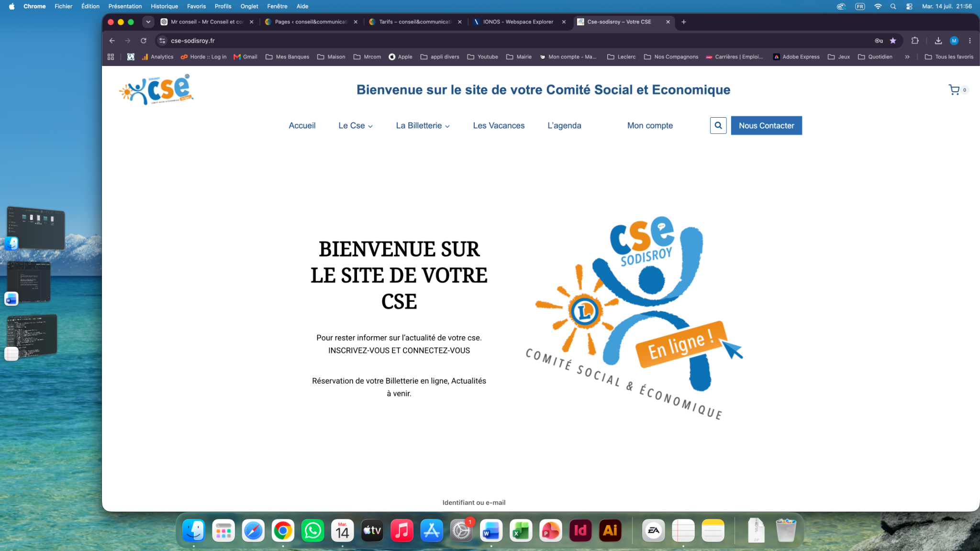Open a new Chrome tab
The height and width of the screenshot is (551, 980).
683,22
